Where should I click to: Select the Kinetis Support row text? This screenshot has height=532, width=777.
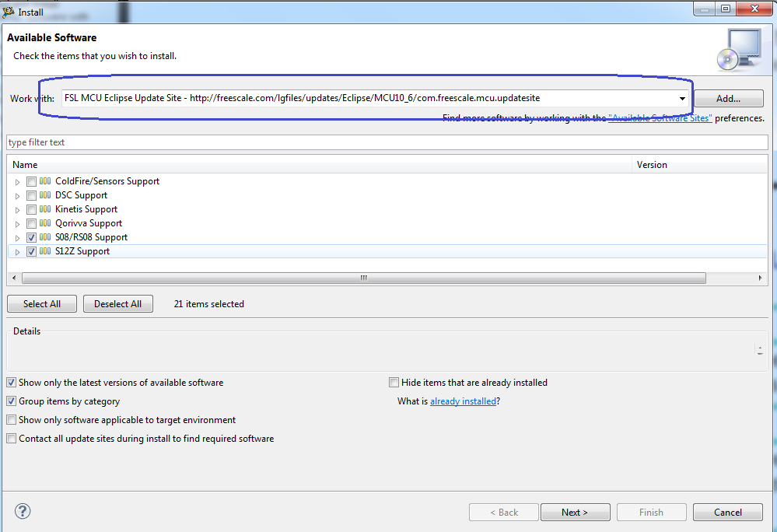click(x=86, y=209)
